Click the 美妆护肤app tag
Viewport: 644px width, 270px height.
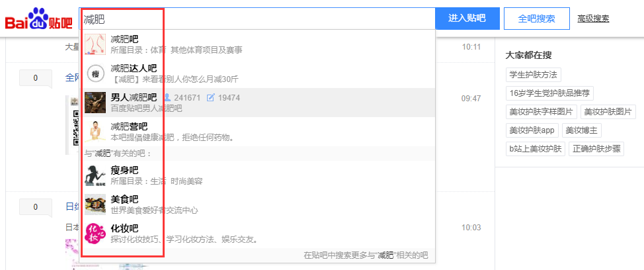tap(532, 130)
